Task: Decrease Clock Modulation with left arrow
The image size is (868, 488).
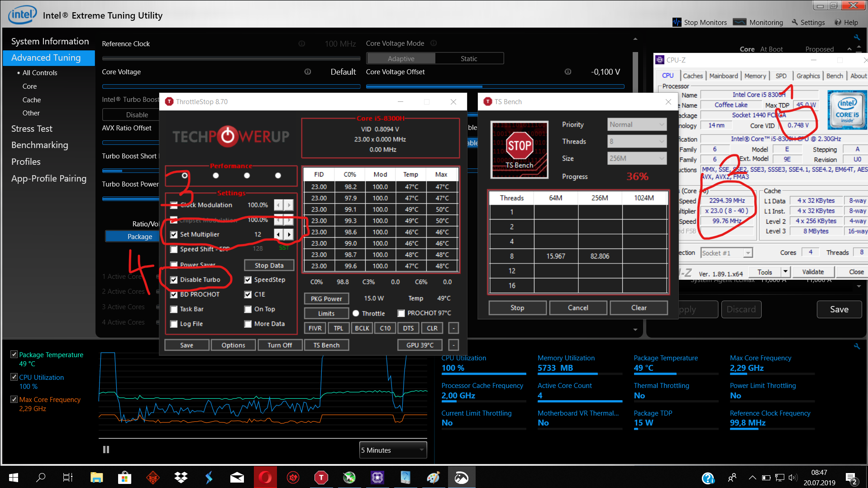Action: (279, 205)
